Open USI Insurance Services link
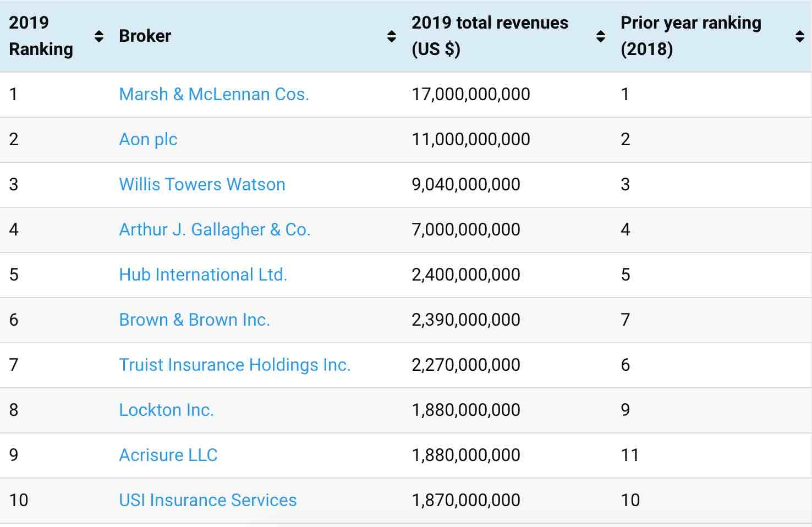 [207, 500]
